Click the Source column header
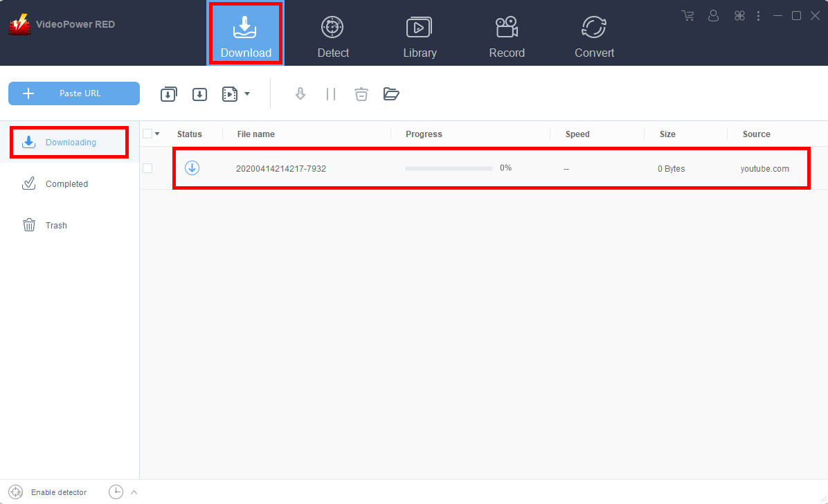Viewport: 828px width, 504px height. tap(757, 134)
